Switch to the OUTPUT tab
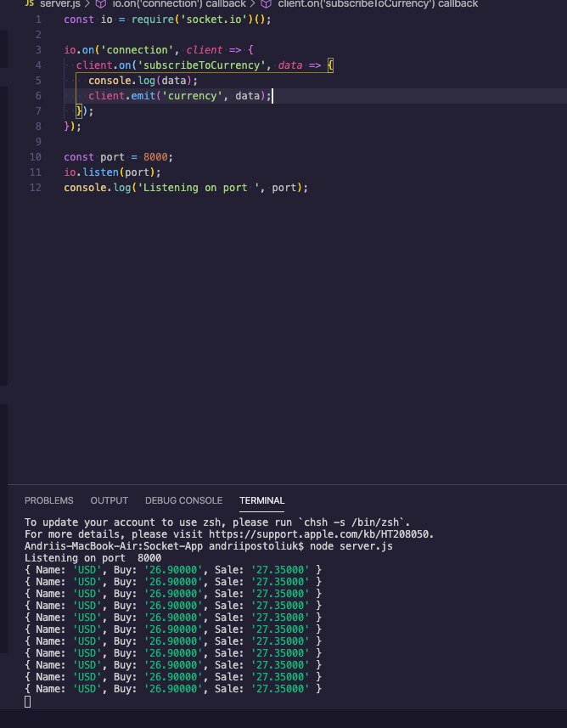The width and height of the screenshot is (567, 728). (109, 500)
